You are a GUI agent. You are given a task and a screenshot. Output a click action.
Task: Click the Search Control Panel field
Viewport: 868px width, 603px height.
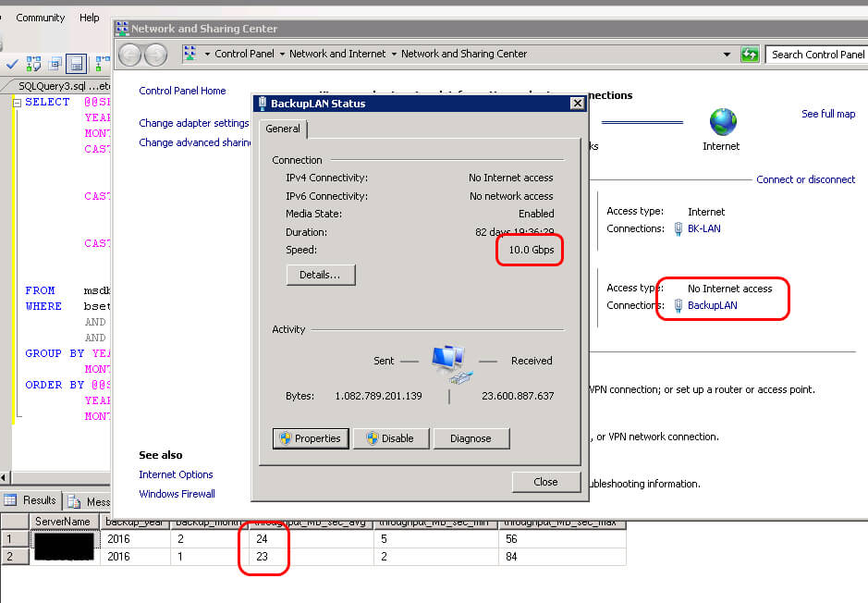(816, 55)
